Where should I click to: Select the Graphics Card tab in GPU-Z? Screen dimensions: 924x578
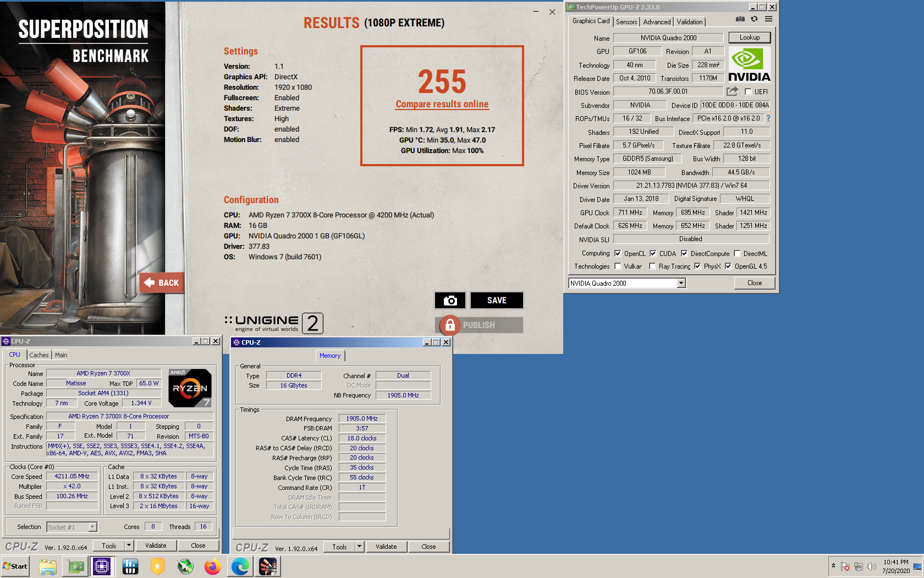click(591, 21)
